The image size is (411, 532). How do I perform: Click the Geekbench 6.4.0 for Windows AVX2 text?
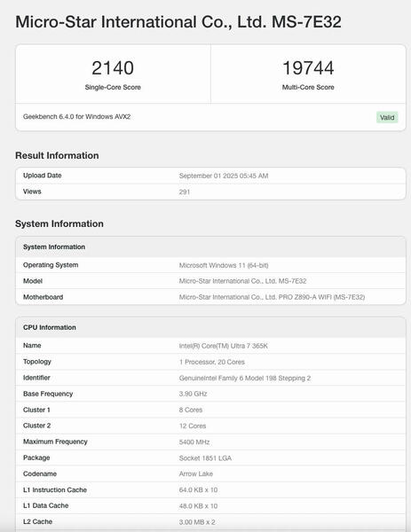(x=76, y=116)
